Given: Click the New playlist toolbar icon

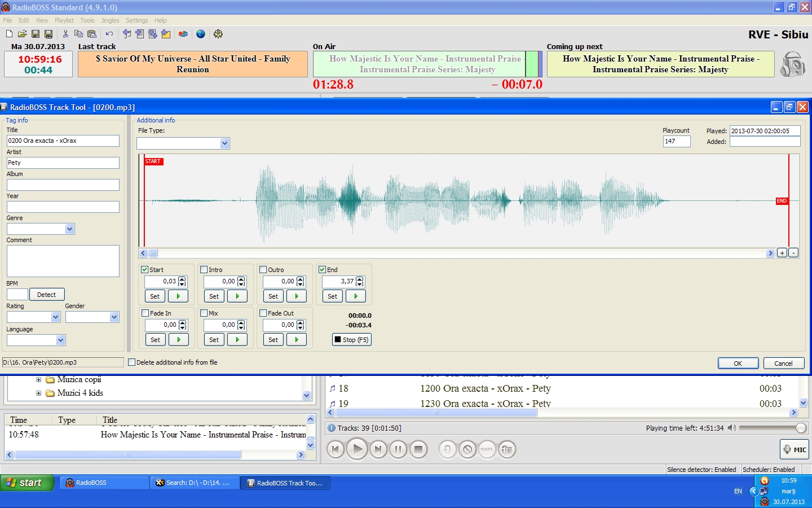Looking at the screenshot, I should coord(9,34).
